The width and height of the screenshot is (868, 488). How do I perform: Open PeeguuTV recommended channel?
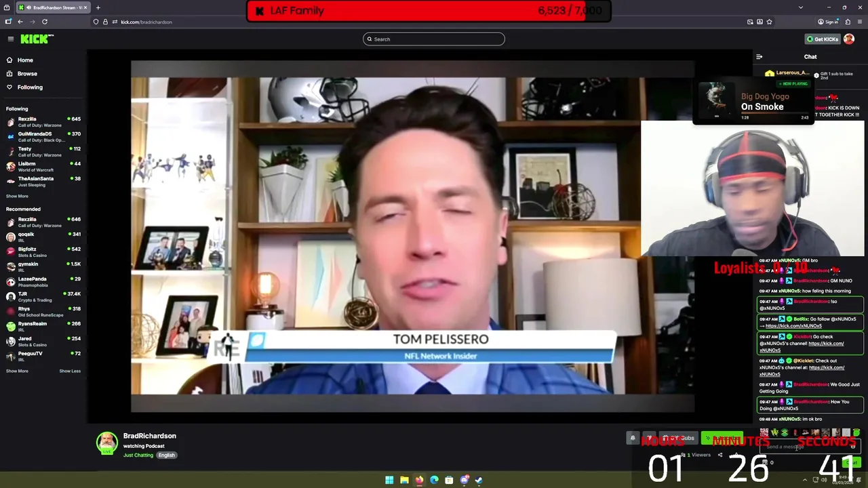[x=43, y=357]
